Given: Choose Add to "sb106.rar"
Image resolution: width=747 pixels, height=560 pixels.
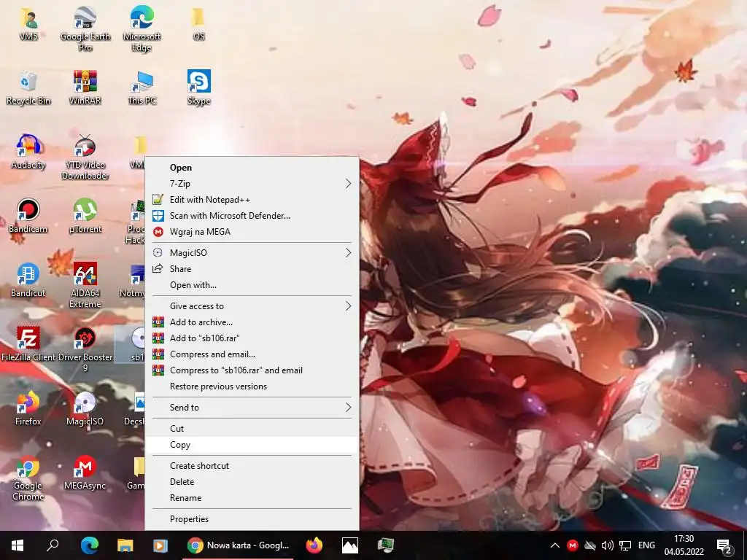Looking at the screenshot, I should pyautogui.click(x=252, y=338).
